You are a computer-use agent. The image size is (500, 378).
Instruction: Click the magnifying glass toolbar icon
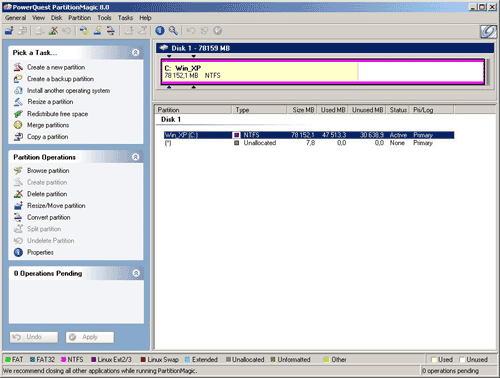click(173, 31)
